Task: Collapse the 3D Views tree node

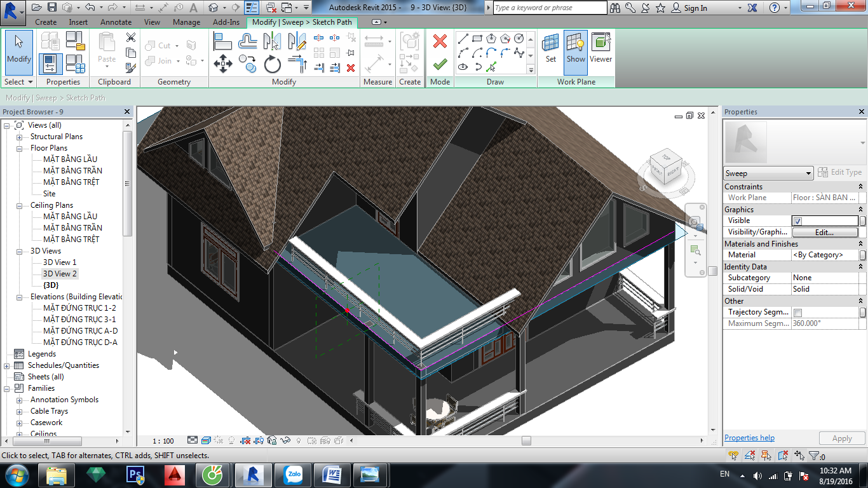Action: tap(19, 251)
